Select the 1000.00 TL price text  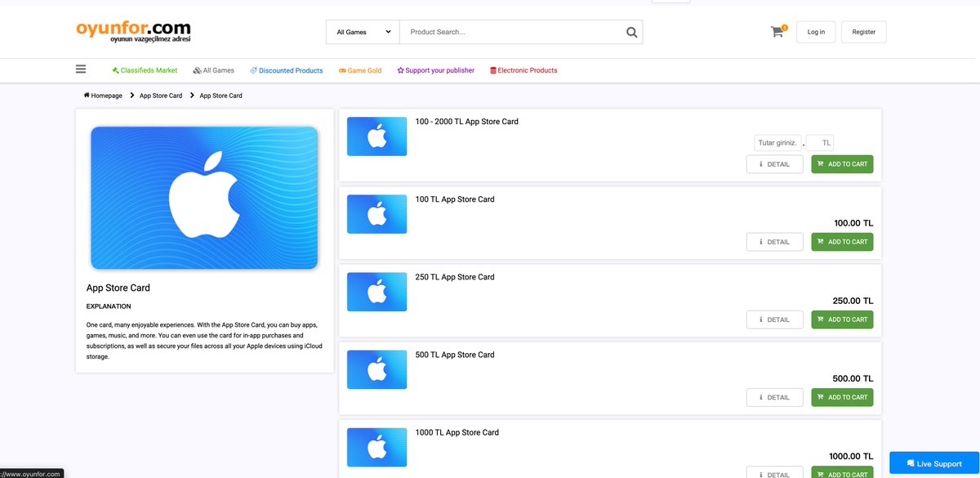coord(851,456)
